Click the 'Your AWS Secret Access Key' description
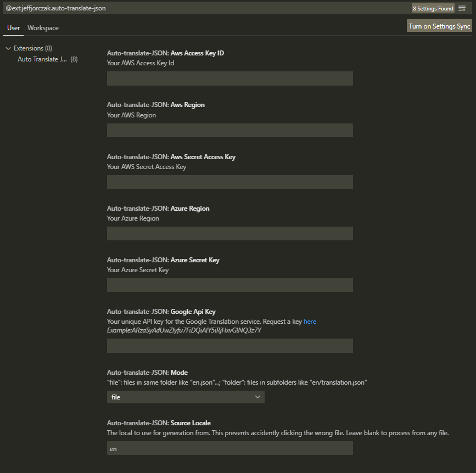Image resolution: width=476 pixels, height=473 pixels. click(147, 167)
